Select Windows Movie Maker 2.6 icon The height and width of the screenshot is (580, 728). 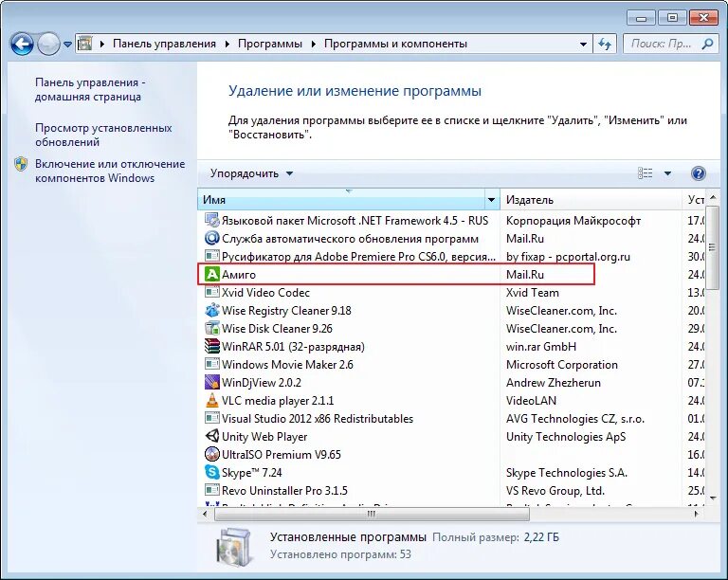[x=211, y=364]
